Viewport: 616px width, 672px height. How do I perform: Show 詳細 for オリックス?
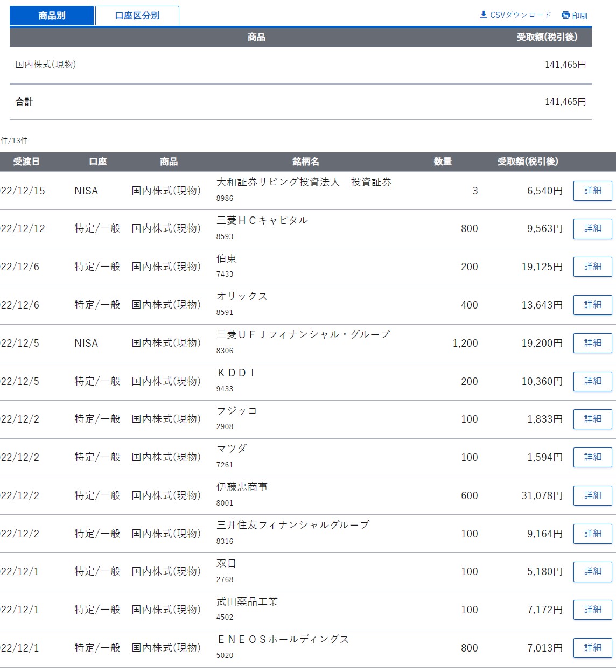(x=592, y=305)
